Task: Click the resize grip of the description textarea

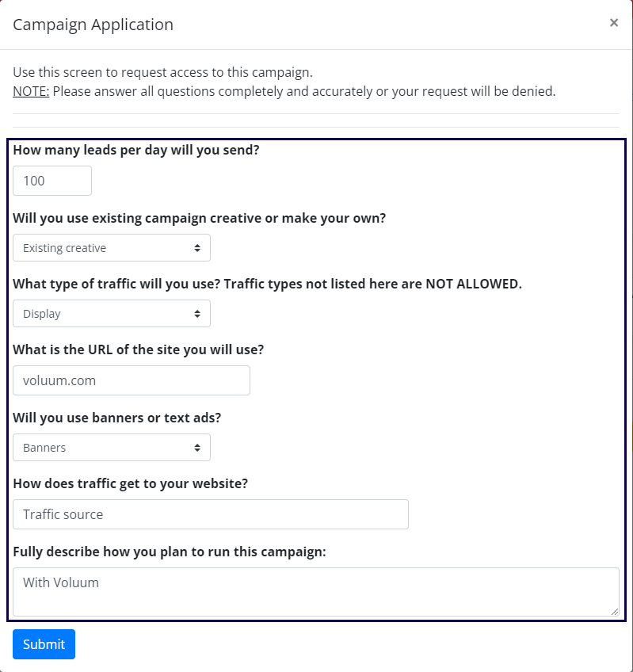Action: click(614, 611)
